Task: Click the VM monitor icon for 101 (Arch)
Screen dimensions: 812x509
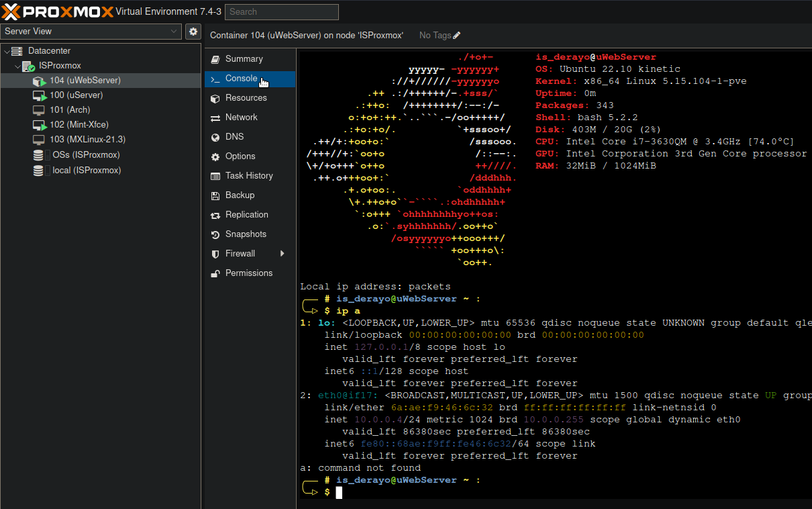Action: click(39, 110)
